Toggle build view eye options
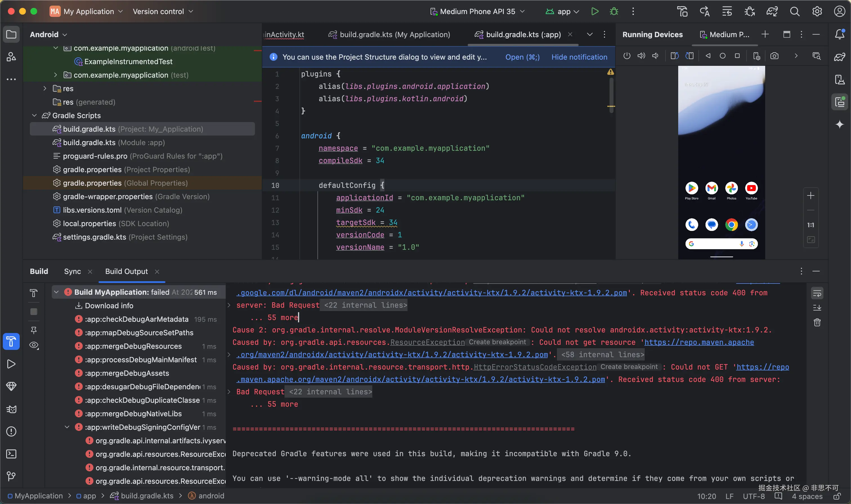The width and height of the screenshot is (851, 504). point(34,345)
